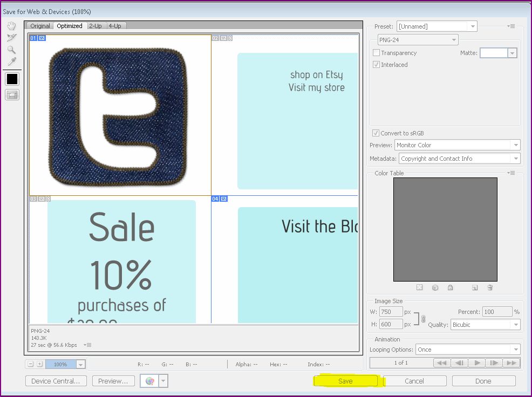The width and height of the screenshot is (532, 397).
Task: Disable the Interlaced checkbox
Action: [x=376, y=65]
